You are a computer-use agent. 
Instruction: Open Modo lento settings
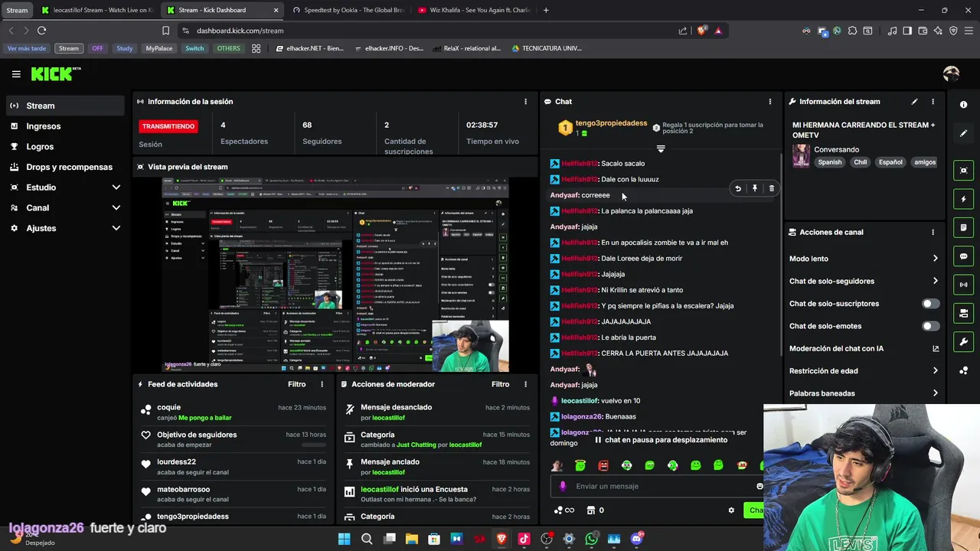click(x=864, y=259)
